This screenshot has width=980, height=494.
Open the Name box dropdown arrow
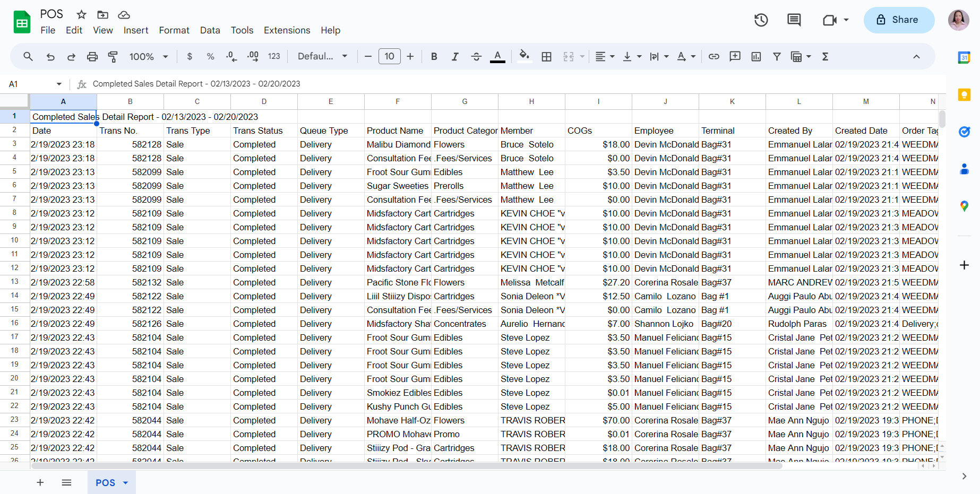[59, 84]
